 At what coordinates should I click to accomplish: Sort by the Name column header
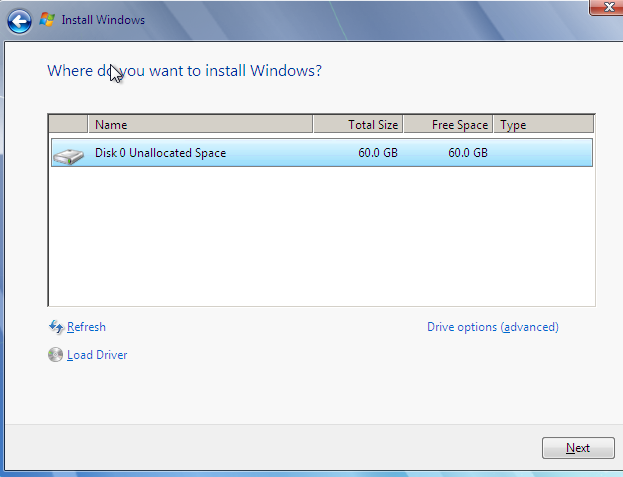(200, 124)
